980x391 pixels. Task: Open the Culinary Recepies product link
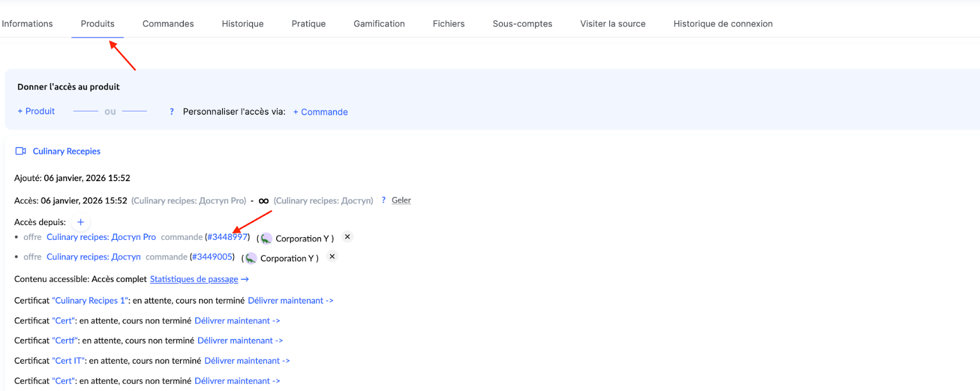point(66,151)
